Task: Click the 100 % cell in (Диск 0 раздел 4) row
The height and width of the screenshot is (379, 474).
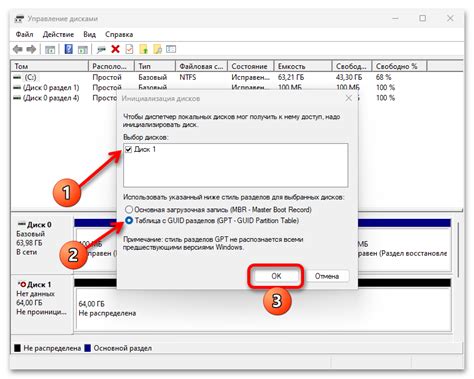Action: tap(385, 98)
